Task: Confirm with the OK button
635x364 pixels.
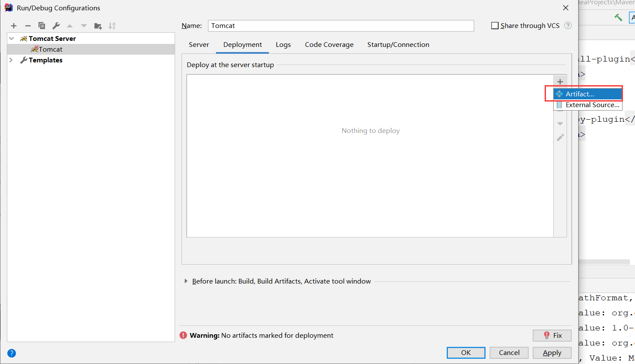Action: click(x=466, y=353)
